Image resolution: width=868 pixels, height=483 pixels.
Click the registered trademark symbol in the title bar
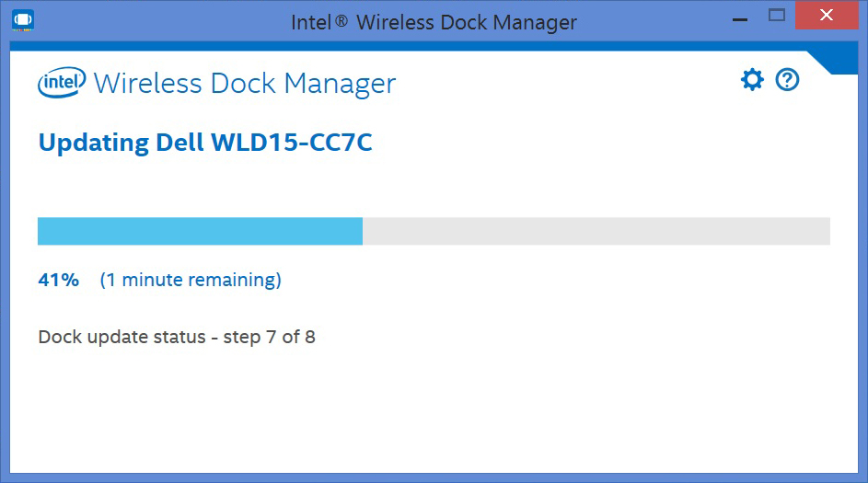pos(341,21)
